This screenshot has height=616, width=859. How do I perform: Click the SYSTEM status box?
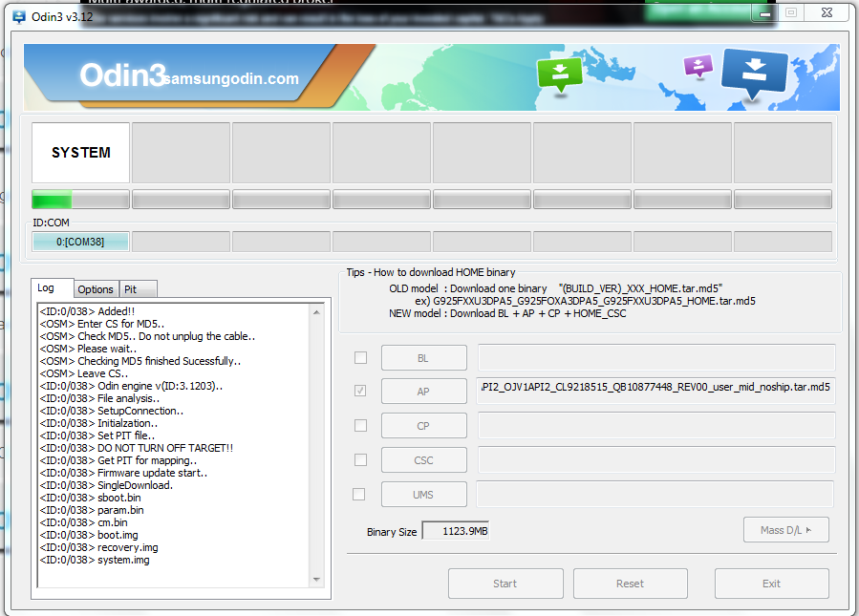(x=80, y=153)
